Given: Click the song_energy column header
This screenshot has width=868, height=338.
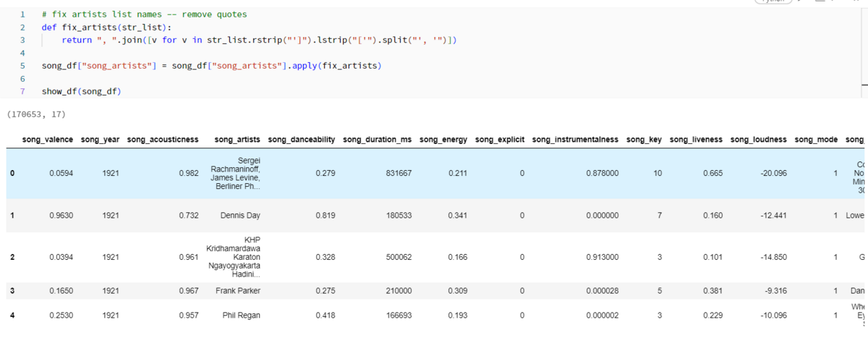Looking at the screenshot, I should pos(443,139).
